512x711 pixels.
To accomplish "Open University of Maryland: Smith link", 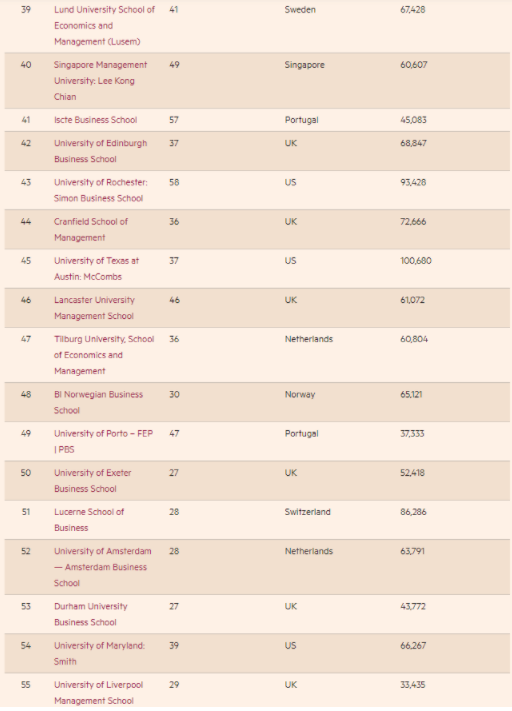I will point(99,653).
